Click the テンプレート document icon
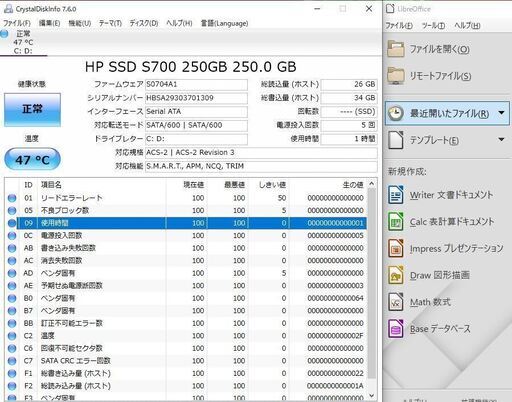This screenshot has height=402, width=512. (396, 140)
